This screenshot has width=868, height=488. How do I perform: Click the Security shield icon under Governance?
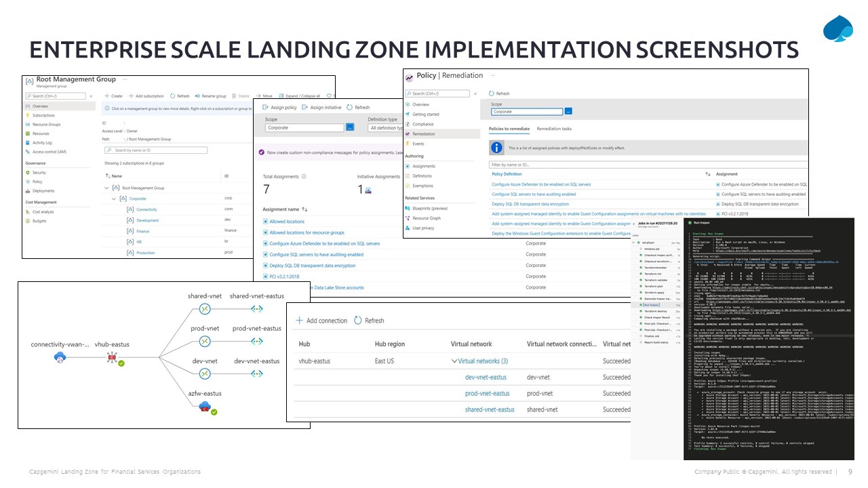tap(28, 173)
